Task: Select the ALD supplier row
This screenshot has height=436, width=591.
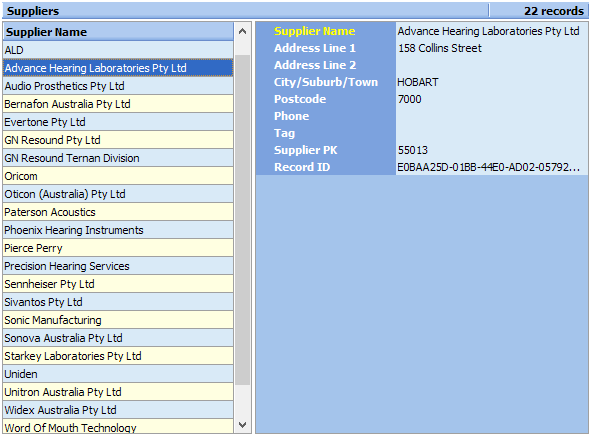Action: point(118,50)
